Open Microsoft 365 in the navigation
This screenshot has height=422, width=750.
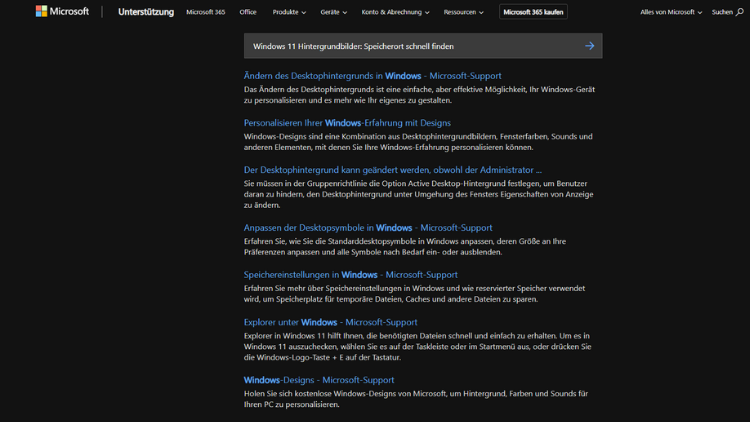206,12
